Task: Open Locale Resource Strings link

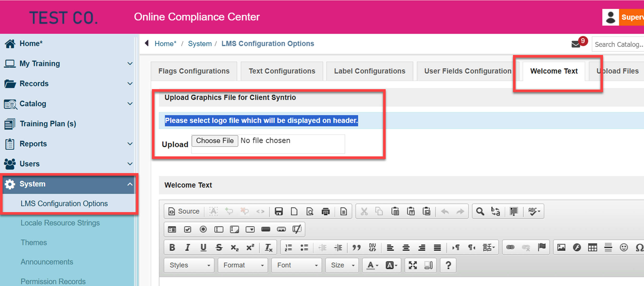Action: point(60,223)
